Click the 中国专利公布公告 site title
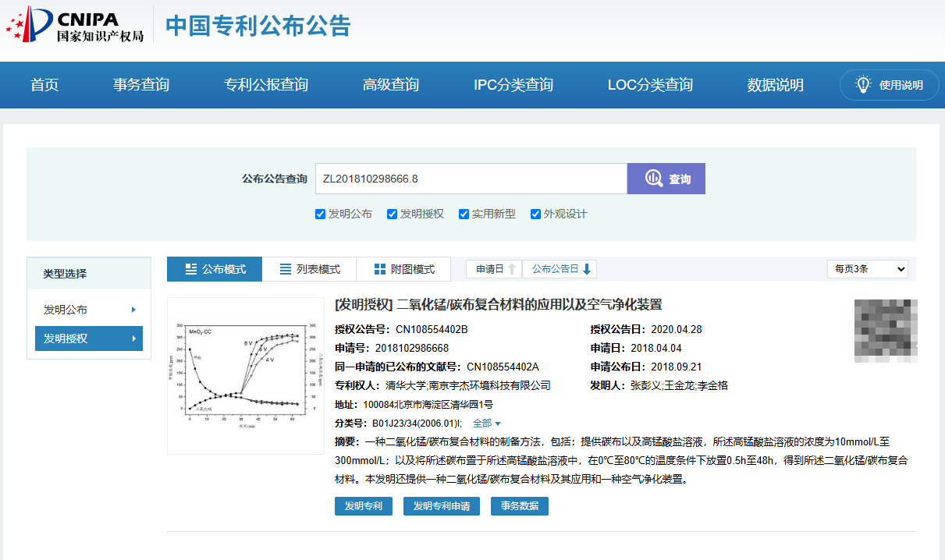Image resolution: width=945 pixels, height=560 pixels. coord(258,26)
